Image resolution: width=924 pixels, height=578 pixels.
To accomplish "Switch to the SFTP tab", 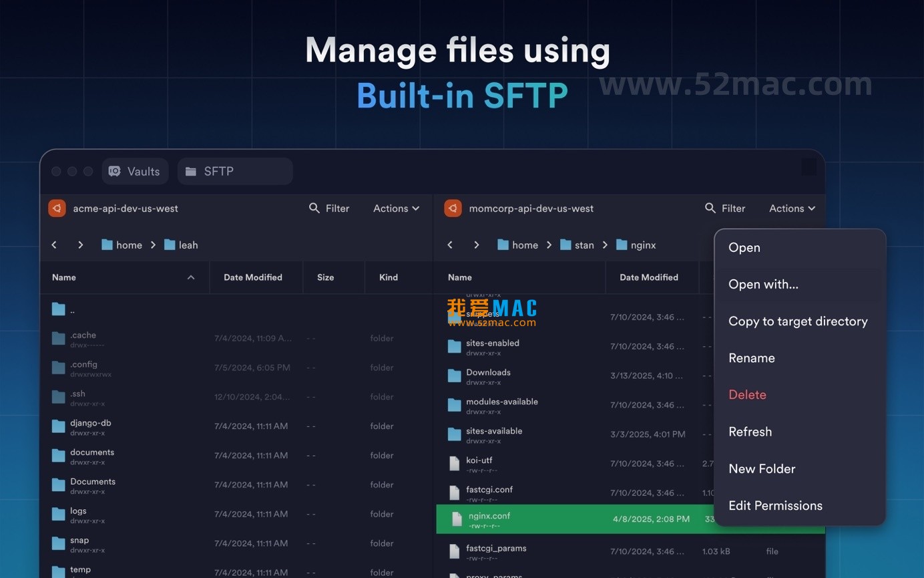I will (x=235, y=171).
